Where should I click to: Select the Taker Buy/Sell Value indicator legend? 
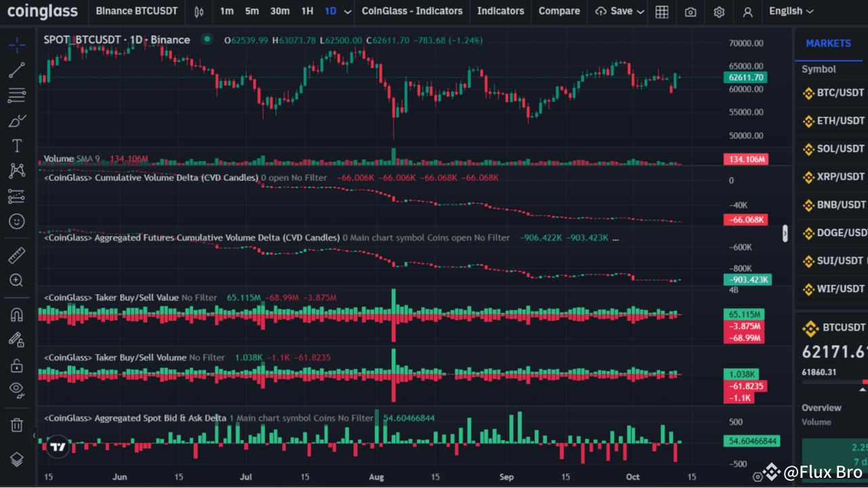click(x=111, y=298)
